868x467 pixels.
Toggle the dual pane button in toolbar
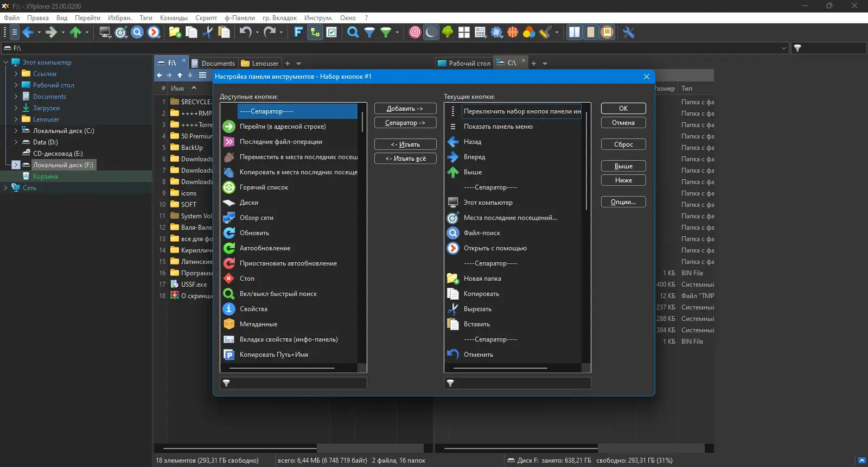pos(574,33)
